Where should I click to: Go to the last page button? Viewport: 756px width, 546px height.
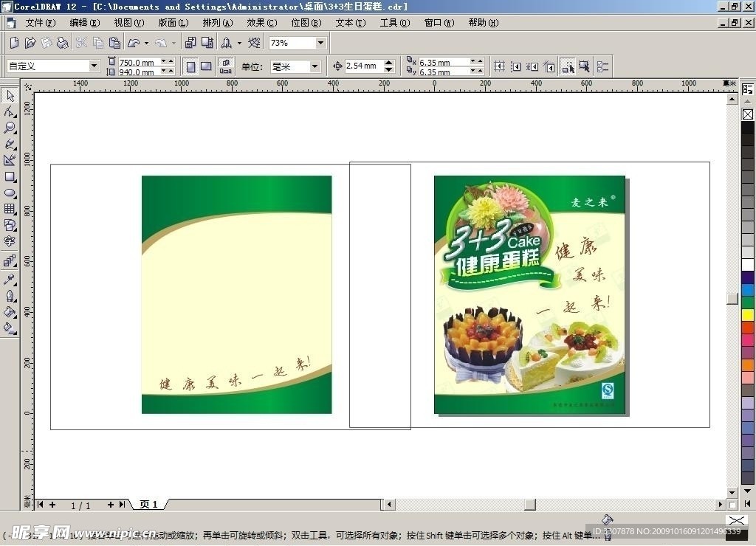[x=123, y=505]
